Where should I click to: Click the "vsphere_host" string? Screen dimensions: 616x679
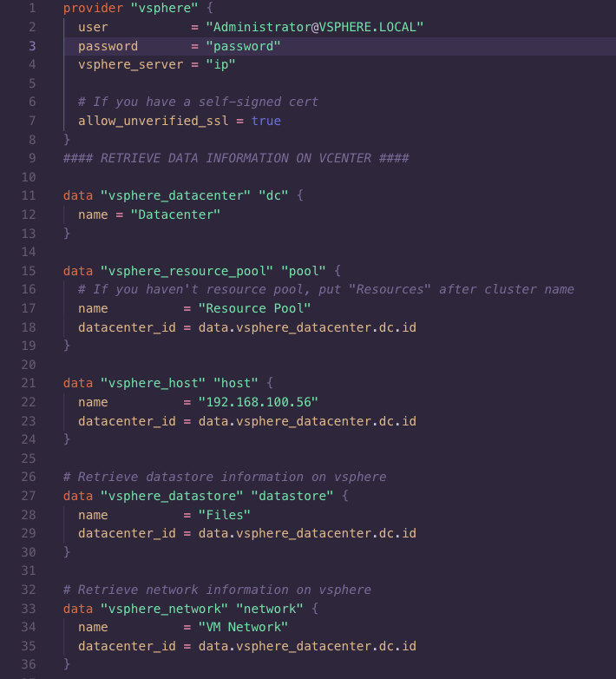[x=153, y=383]
